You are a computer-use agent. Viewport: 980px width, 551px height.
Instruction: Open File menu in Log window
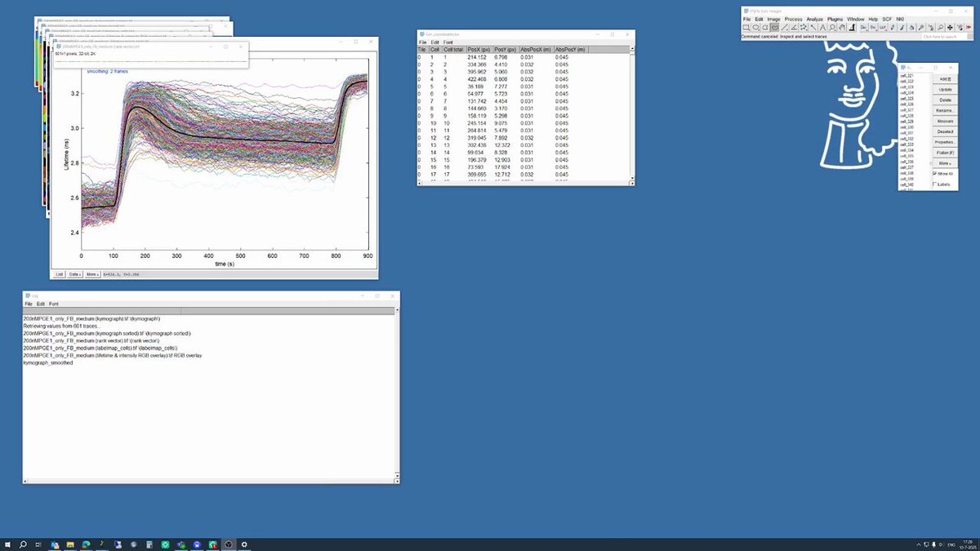point(29,304)
